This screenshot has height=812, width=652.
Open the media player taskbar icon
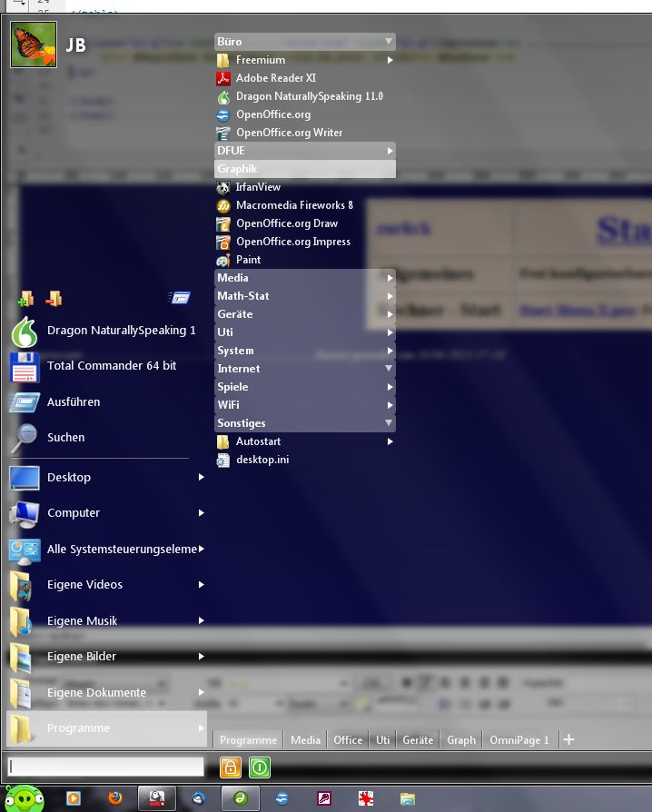74,798
